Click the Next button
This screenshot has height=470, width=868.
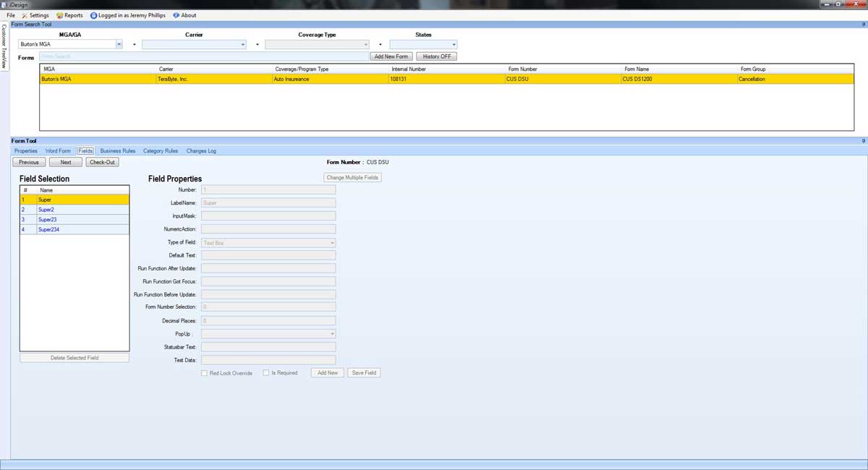(66, 162)
